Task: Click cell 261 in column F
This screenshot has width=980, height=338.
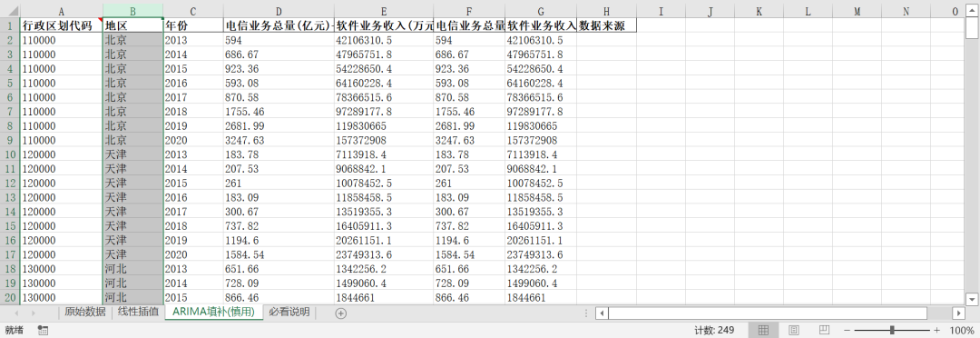Action: tap(469, 184)
